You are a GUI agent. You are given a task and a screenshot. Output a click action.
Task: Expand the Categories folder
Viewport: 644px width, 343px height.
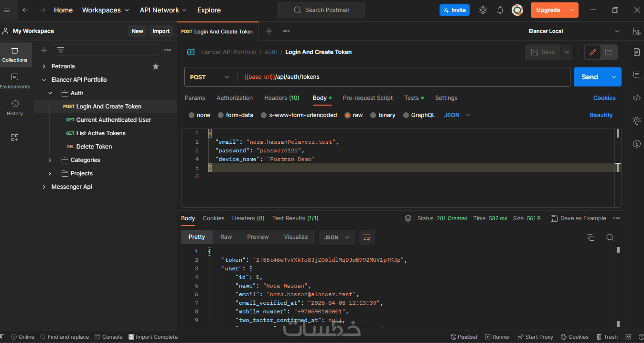coord(50,160)
